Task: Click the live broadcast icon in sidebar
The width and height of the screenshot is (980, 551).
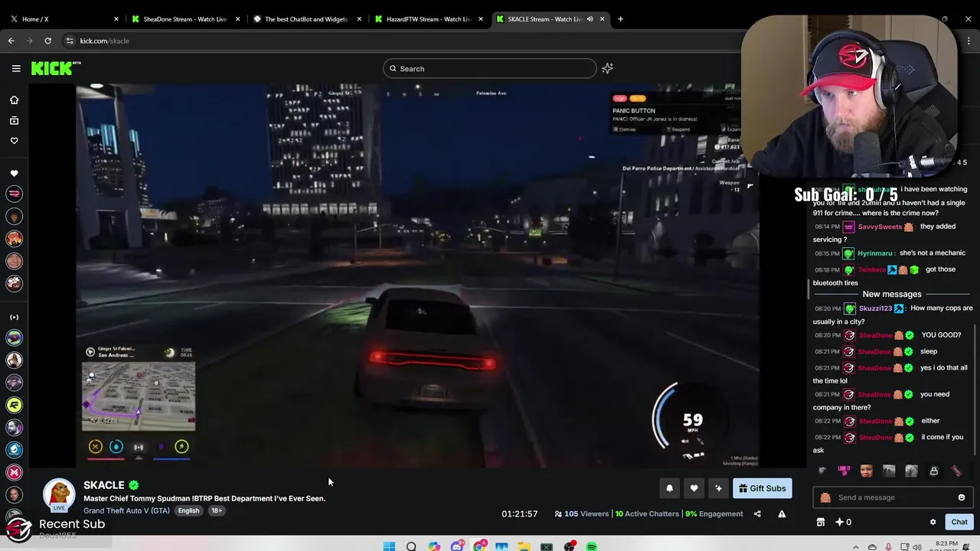Action: coord(14,317)
